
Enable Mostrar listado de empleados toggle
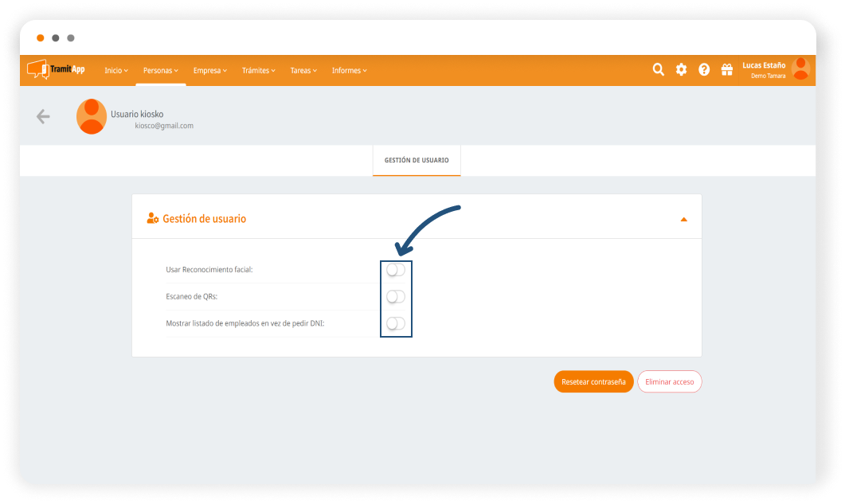(396, 323)
